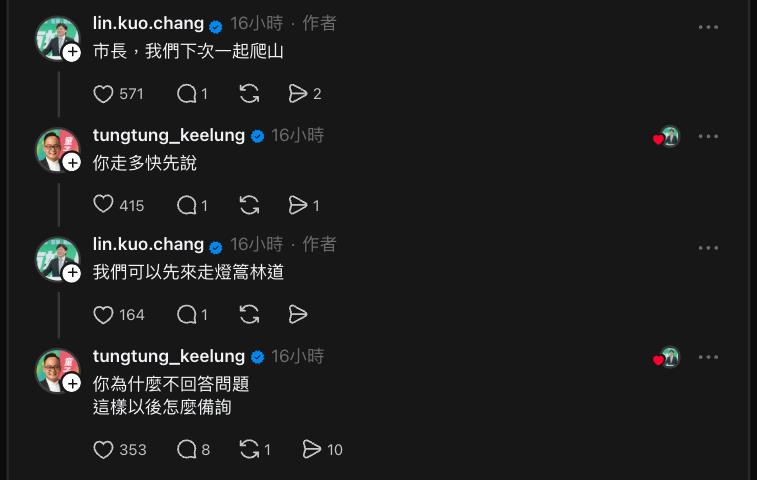Repost the "我們可以先來走燈篙林道" post
Screen dimensions: 757x480
pos(250,315)
